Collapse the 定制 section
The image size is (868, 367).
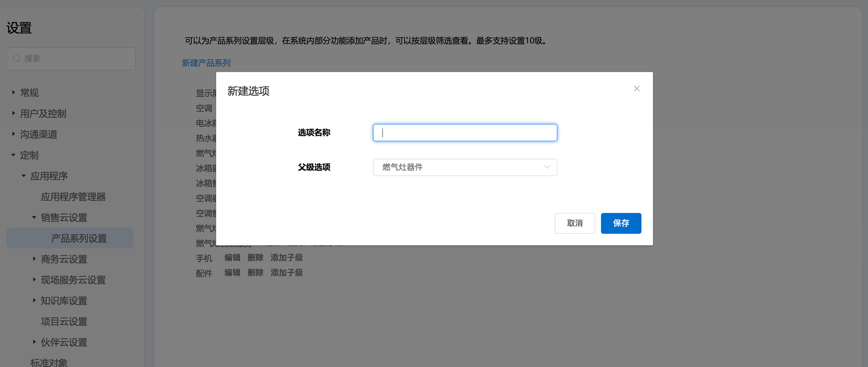(13, 155)
